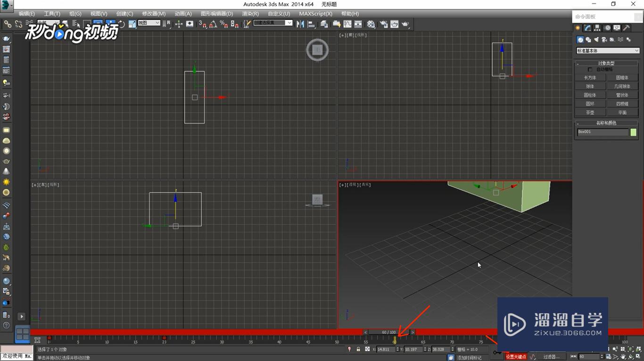
Task: Step time slider to next frame arrow
Action: pos(413,332)
